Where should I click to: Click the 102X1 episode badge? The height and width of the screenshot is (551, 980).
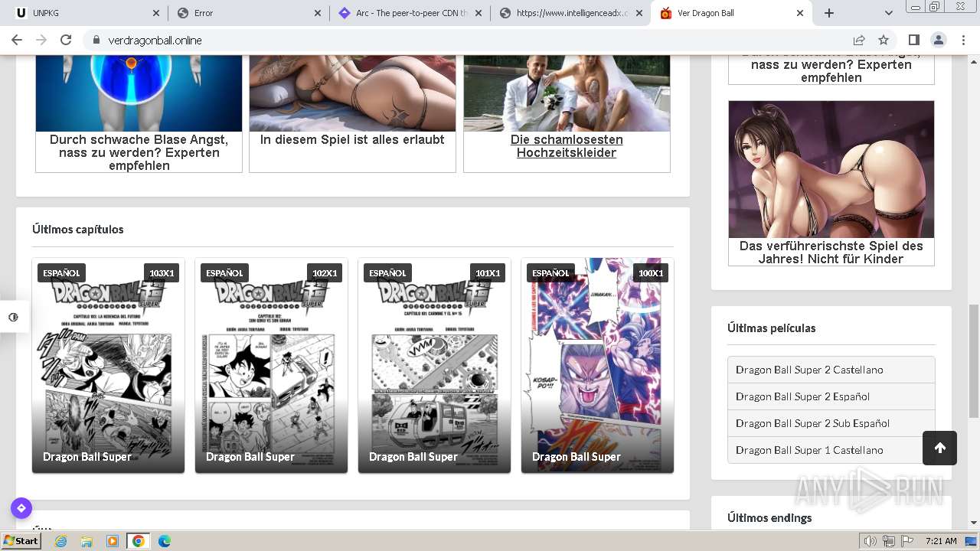(x=325, y=273)
